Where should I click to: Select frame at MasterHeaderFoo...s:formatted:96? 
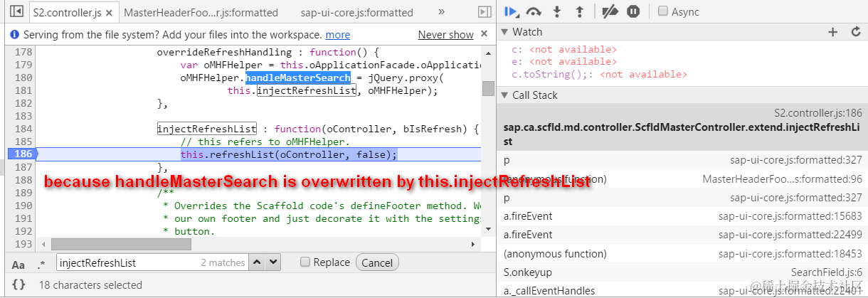pyautogui.click(x=682, y=179)
